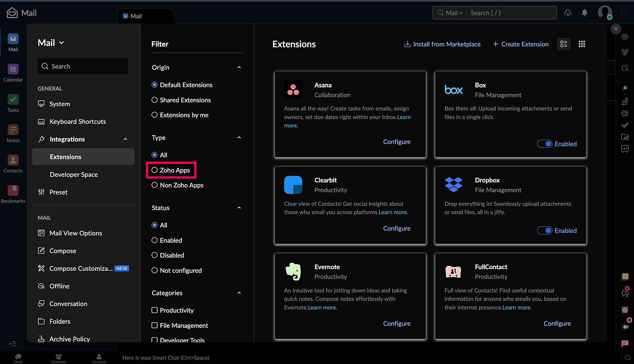Close the settings panel
The width and height of the screenshot is (634, 364).
(616, 29)
